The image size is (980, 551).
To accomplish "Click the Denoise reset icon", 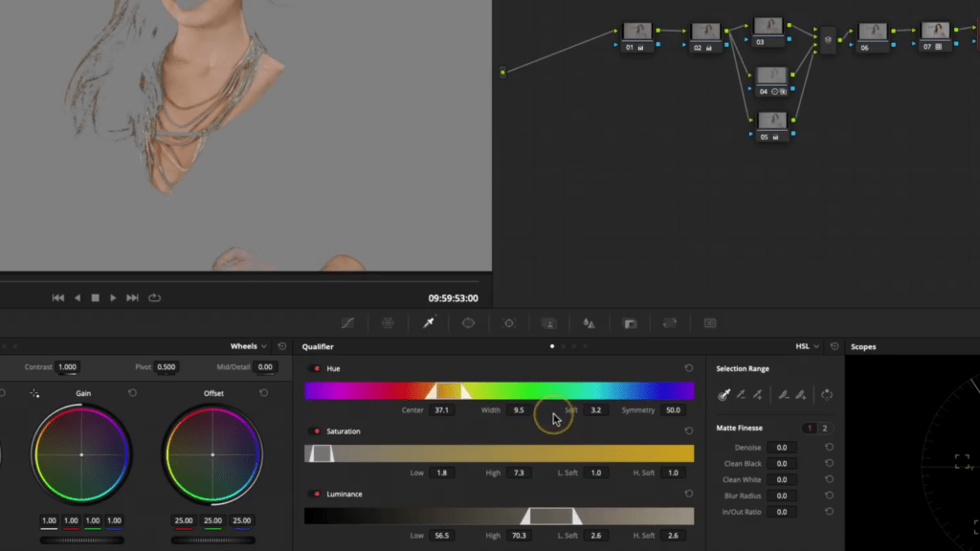I will 829,448.
